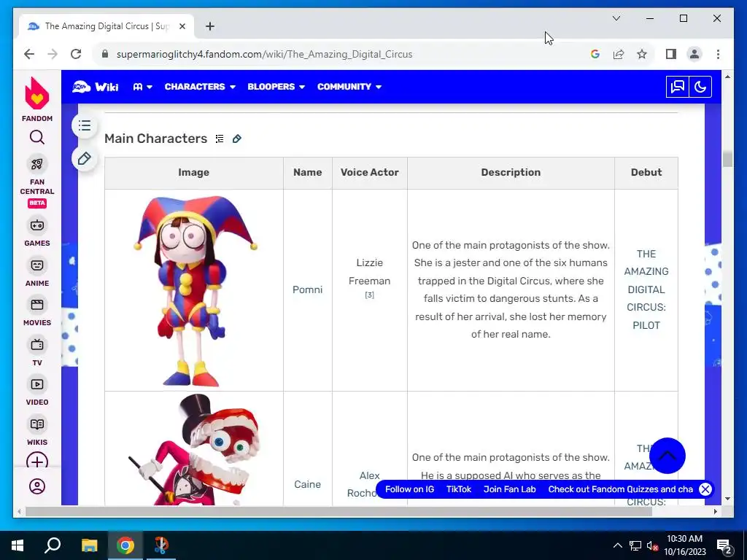Open the wiki discussions icon

coord(678,87)
